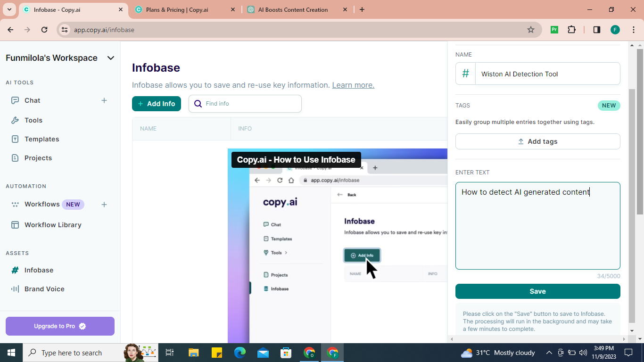The height and width of the screenshot is (362, 644).
Task: Toggle the browser side panel
Action: (x=596, y=30)
